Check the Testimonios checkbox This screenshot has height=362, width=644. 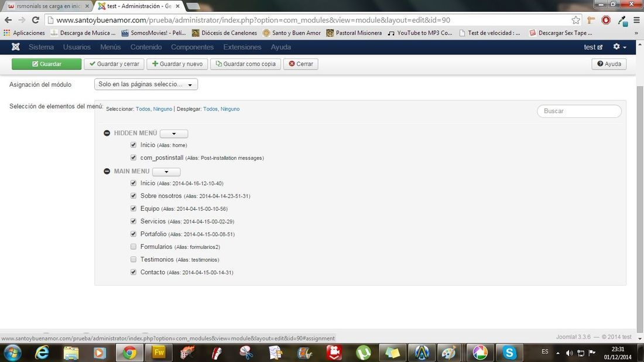pyautogui.click(x=133, y=259)
